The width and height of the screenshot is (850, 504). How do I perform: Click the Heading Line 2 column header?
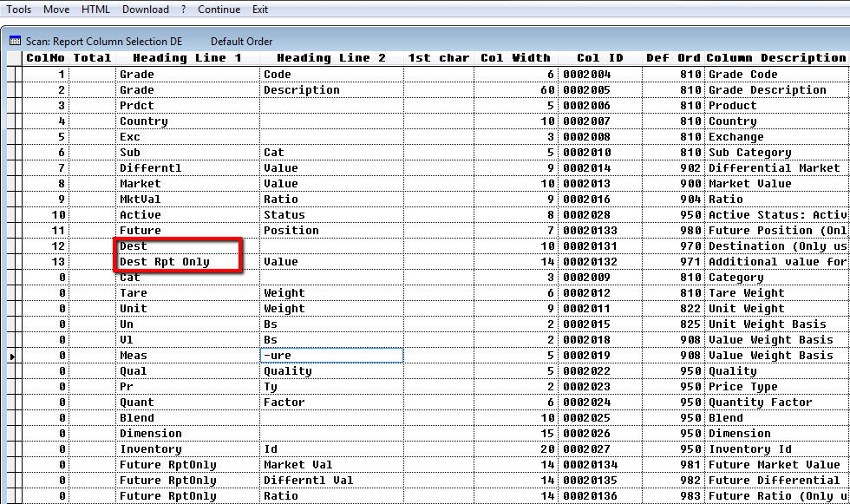(331, 58)
